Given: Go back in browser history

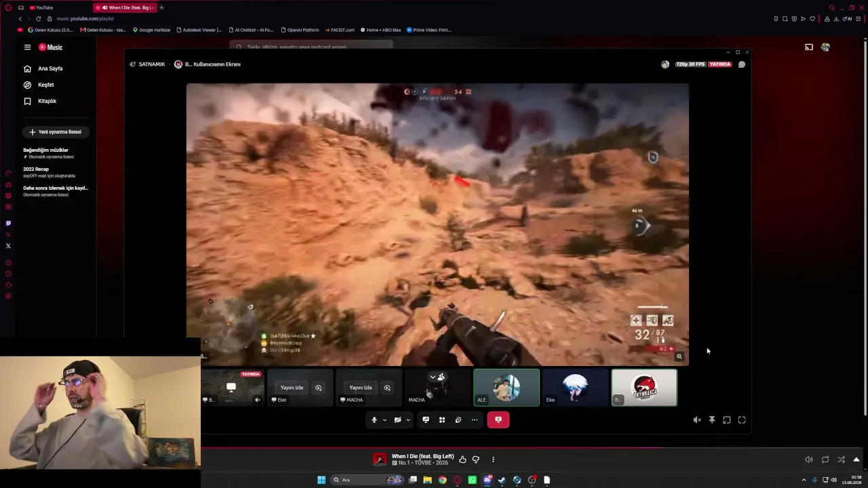Looking at the screenshot, I should (x=20, y=18).
